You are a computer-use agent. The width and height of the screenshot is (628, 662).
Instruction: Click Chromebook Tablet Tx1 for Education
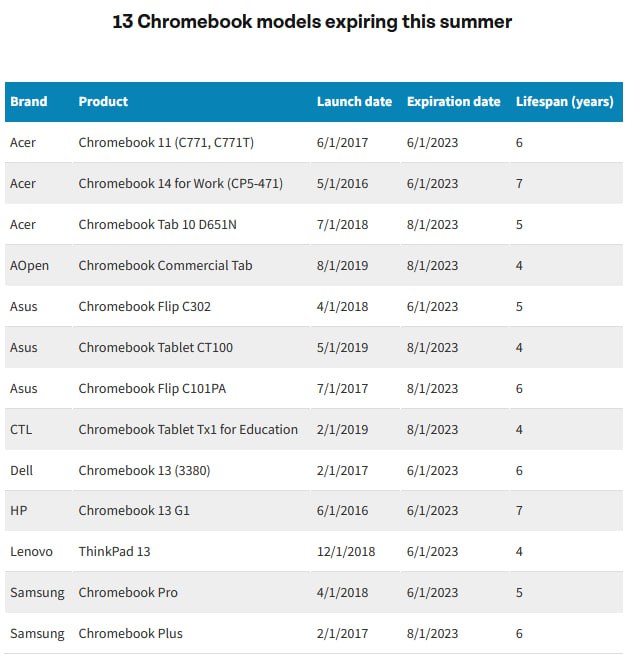point(188,429)
